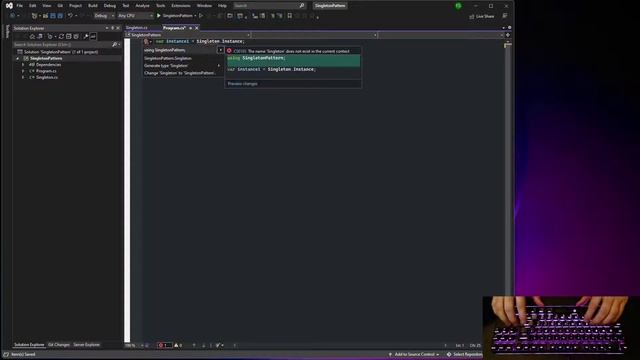Click the editor vertical scrollbar
The image size is (640, 360).
(507, 192)
